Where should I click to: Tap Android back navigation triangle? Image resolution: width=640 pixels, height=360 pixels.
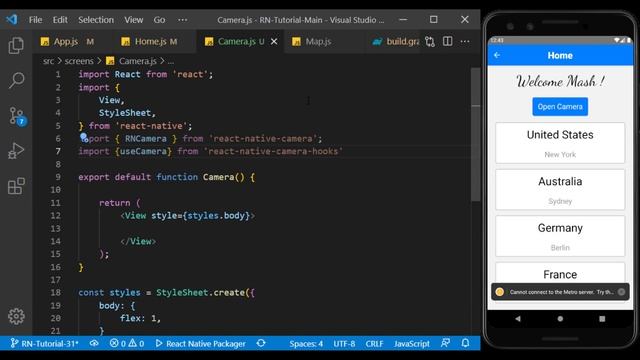coord(518,319)
